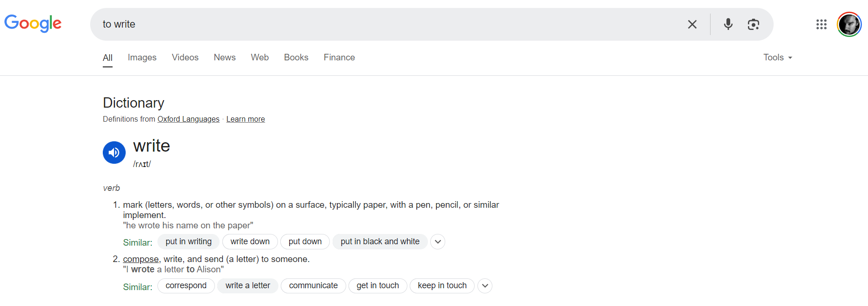Switch to the Images tab
Screen dimensions: 868x306
pos(142,58)
